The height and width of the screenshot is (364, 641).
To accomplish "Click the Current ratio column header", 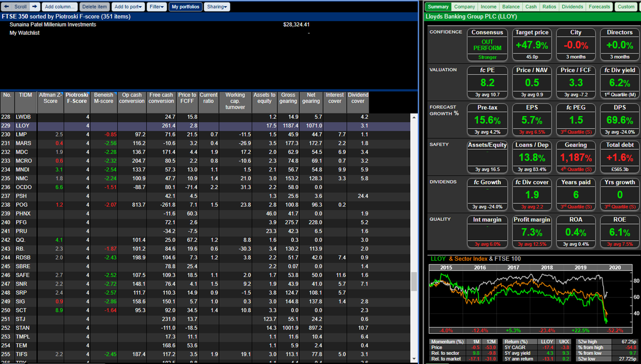I will 208,102.
